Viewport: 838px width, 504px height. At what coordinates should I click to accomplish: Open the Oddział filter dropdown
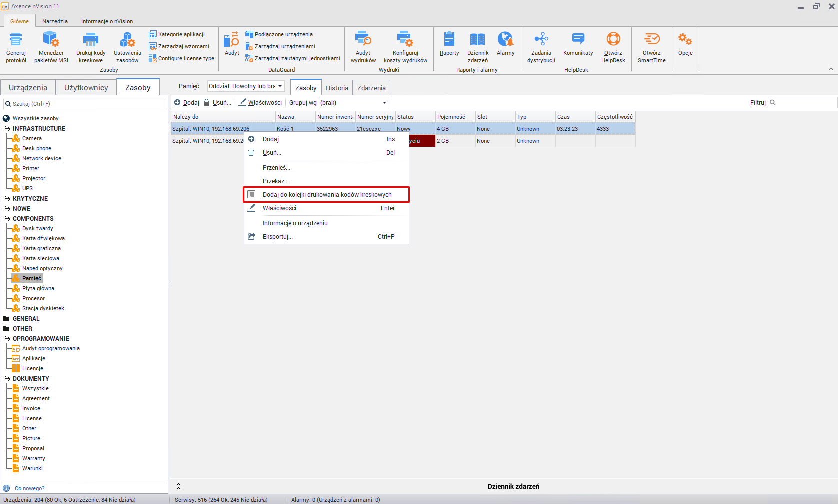[x=246, y=86]
